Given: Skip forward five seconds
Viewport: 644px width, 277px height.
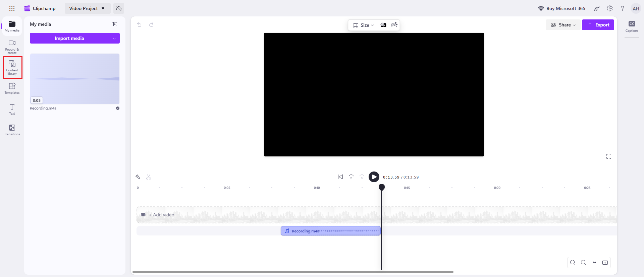Looking at the screenshot, I should tap(362, 177).
